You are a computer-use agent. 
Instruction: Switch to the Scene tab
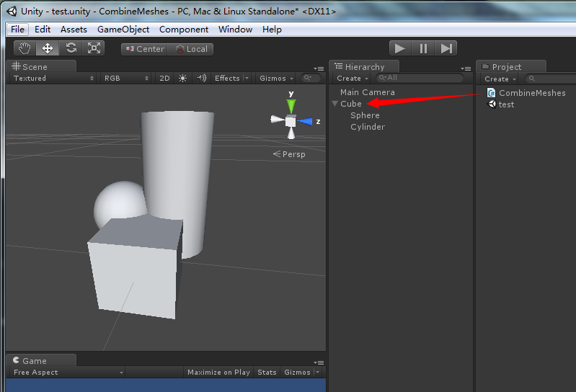tap(41, 67)
